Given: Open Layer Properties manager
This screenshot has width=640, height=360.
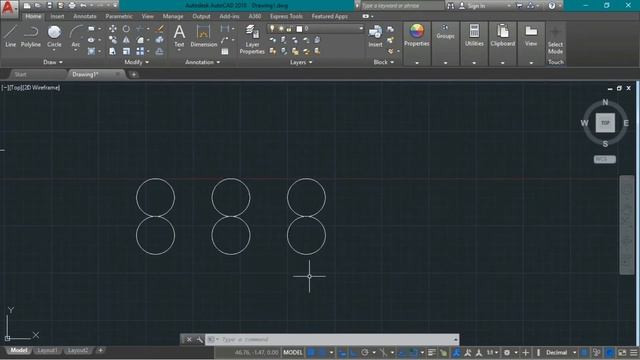Looking at the screenshot, I should pyautogui.click(x=252, y=39).
